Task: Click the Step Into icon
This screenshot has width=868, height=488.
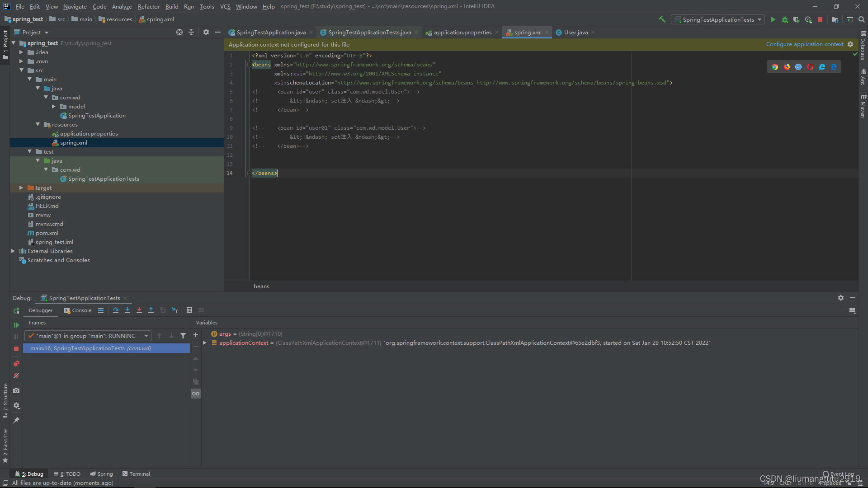Action: pos(127,310)
